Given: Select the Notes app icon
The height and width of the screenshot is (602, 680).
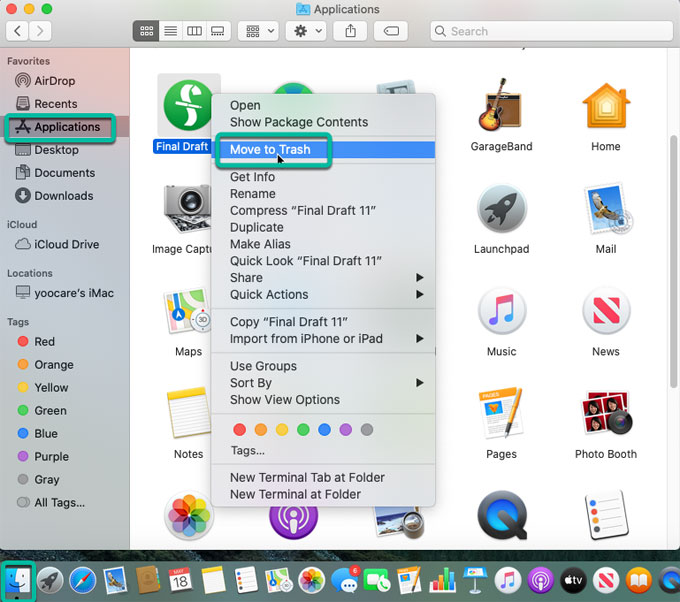Looking at the screenshot, I should point(189,412).
